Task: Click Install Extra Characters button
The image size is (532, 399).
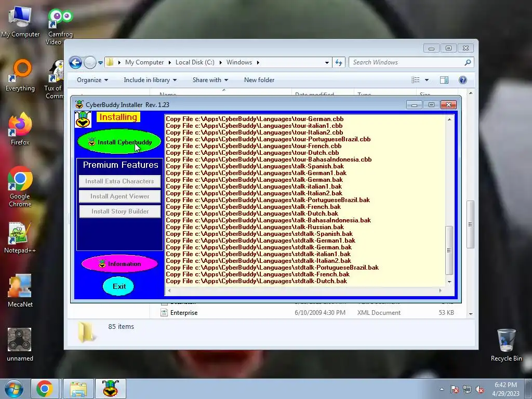Action: pos(120,181)
